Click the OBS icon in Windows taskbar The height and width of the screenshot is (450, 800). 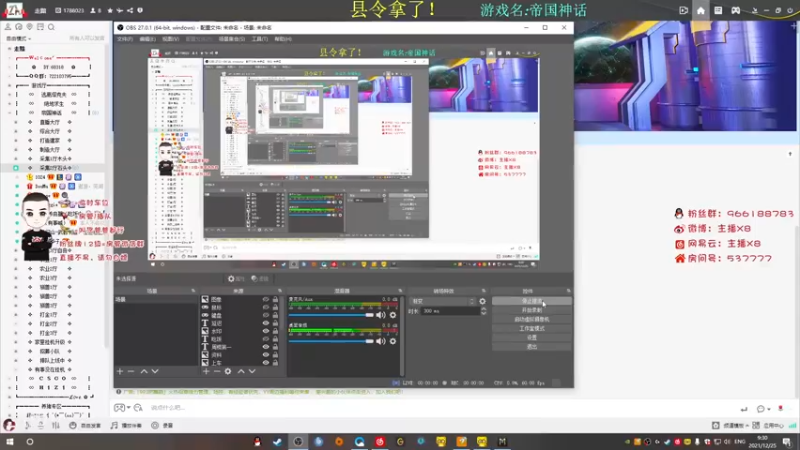pos(298,441)
